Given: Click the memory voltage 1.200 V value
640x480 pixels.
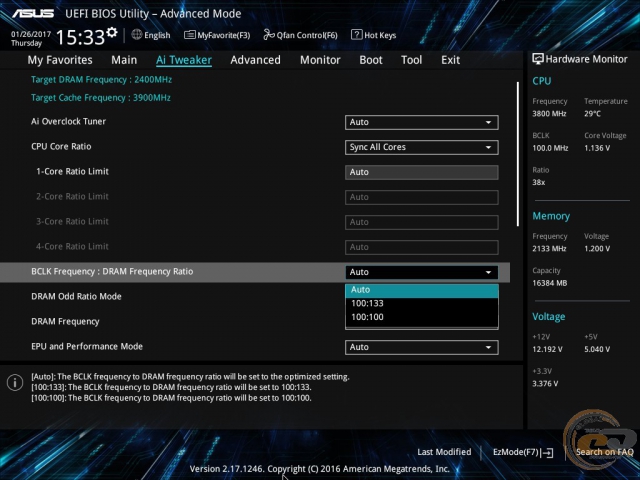Looking at the screenshot, I should tap(597, 249).
